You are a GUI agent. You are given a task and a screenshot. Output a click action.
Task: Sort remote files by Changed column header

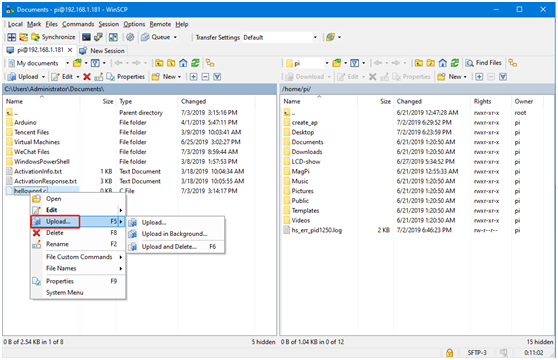(409, 101)
